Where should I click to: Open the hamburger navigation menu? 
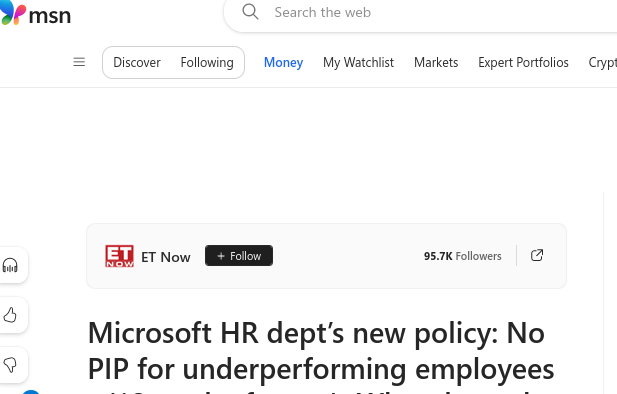[79, 62]
